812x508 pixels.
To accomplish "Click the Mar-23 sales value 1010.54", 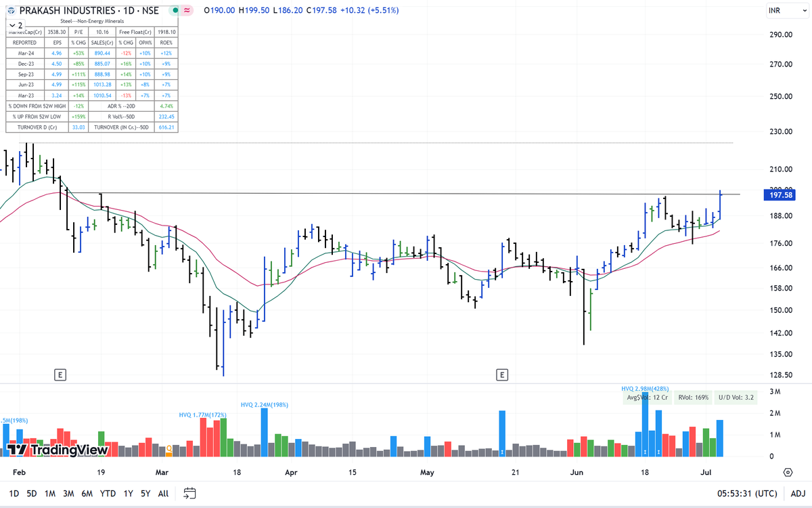I will tap(101, 96).
